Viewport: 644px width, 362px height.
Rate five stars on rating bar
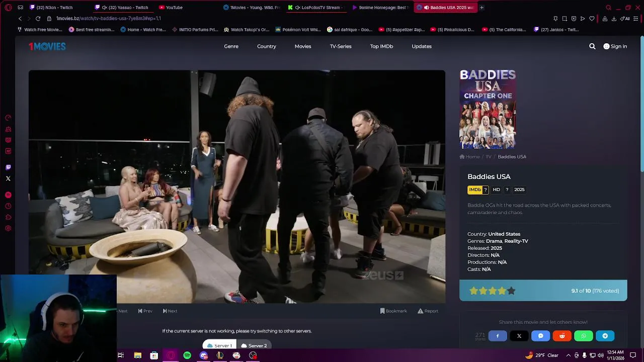pyautogui.click(x=511, y=291)
